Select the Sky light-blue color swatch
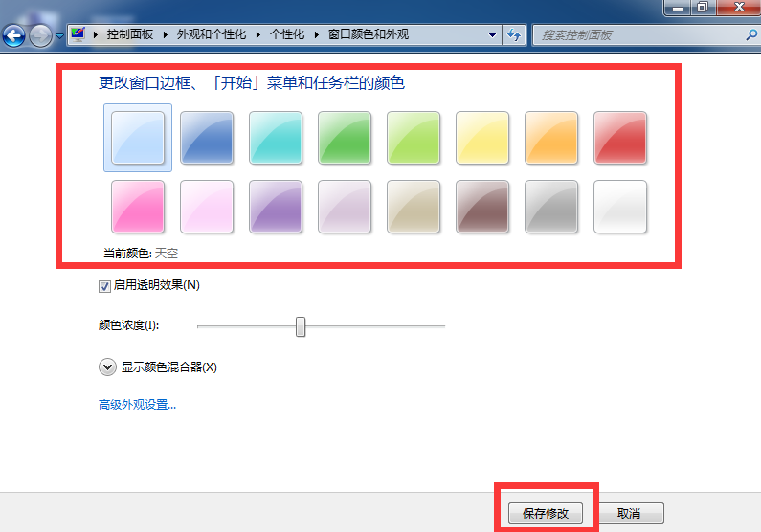 point(138,138)
